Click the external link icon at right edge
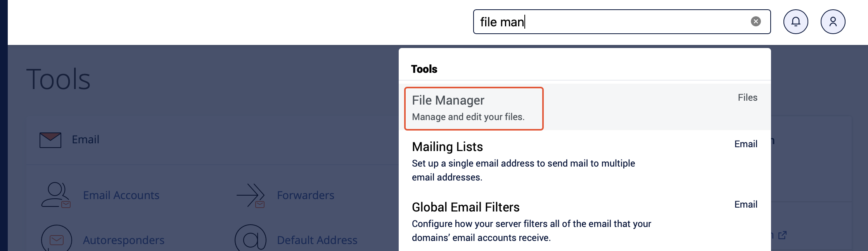Image resolution: width=868 pixels, height=251 pixels. click(782, 235)
